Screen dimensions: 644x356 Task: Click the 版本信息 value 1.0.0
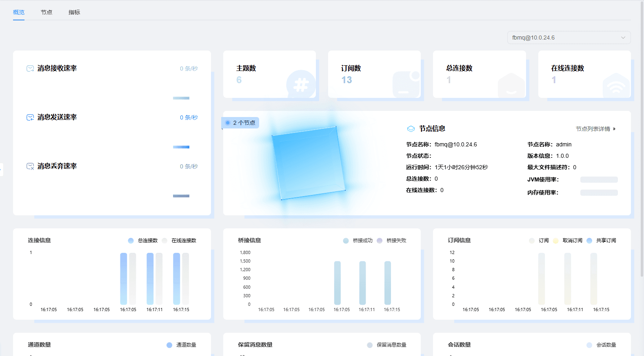coord(562,156)
